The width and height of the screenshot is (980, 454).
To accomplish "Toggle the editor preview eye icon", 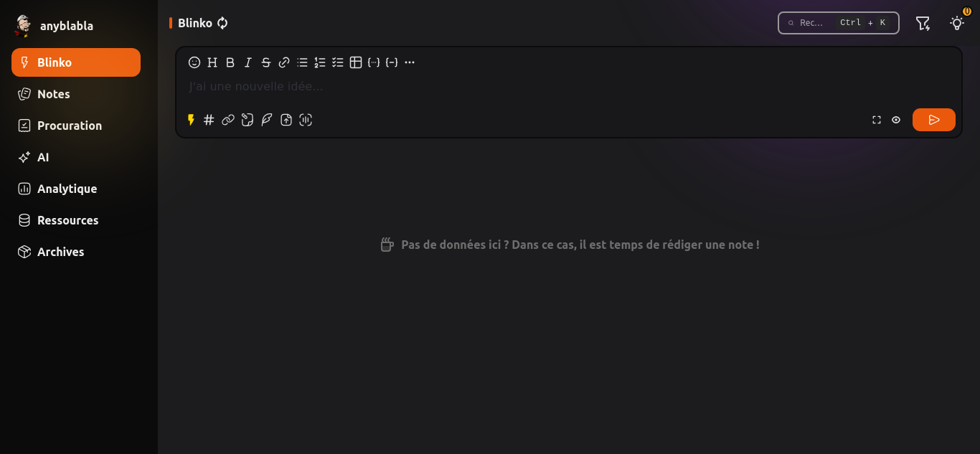I will click(x=896, y=120).
